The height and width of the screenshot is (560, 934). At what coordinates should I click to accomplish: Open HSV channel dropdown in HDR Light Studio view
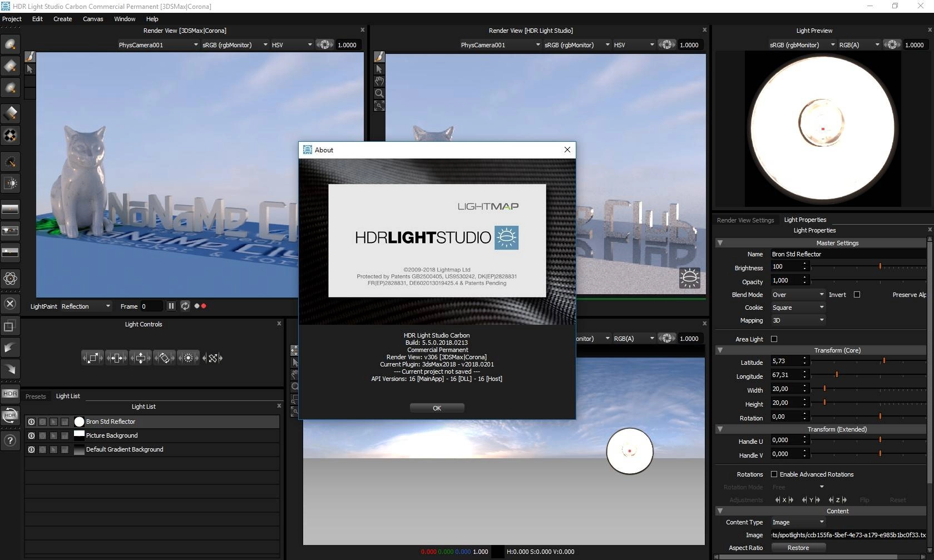(634, 45)
